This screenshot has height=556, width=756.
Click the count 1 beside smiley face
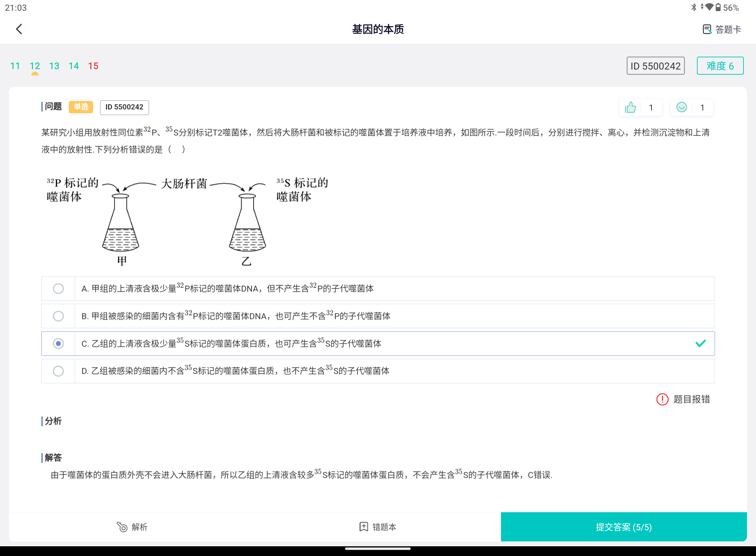pos(702,108)
